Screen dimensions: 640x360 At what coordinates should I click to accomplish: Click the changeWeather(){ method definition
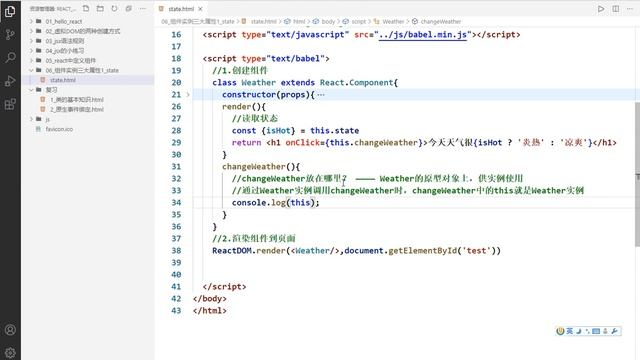pos(261,167)
